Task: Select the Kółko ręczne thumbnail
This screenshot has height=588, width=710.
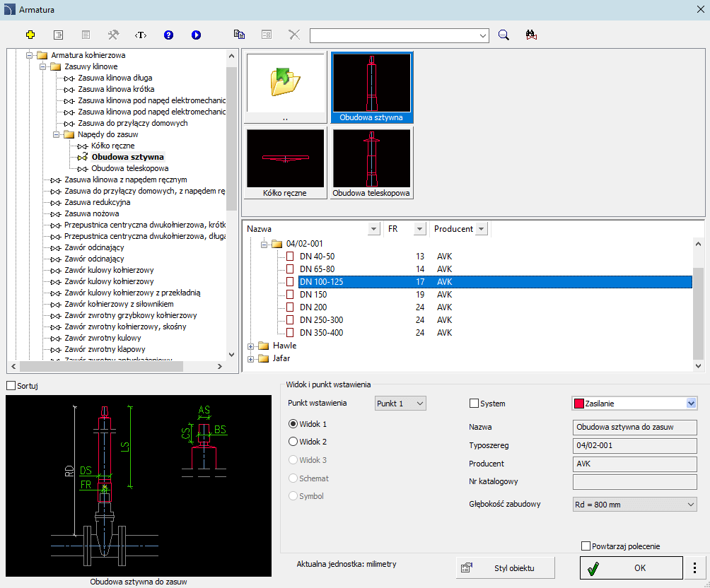Action: coord(285,163)
